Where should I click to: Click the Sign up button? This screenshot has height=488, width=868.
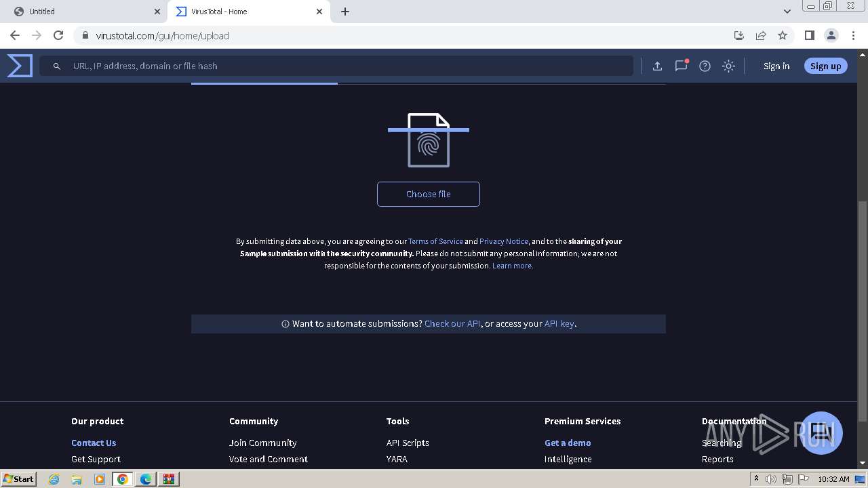pyautogui.click(x=825, y=66)
